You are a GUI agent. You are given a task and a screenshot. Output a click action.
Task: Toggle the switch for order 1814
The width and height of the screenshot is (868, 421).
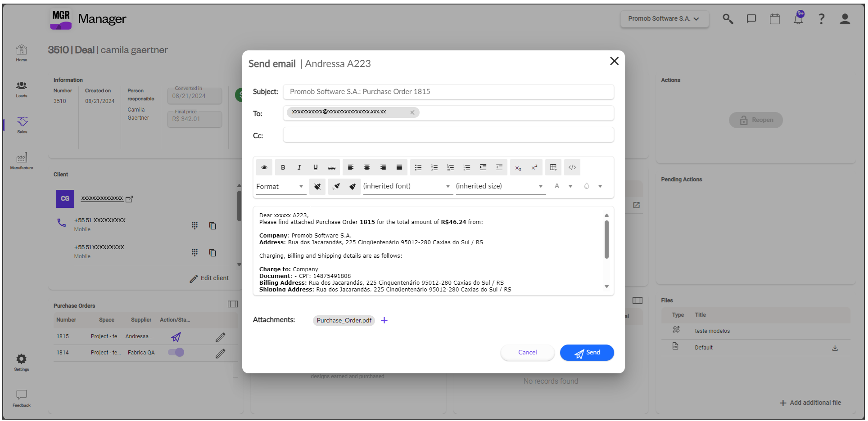coord(176,352)
